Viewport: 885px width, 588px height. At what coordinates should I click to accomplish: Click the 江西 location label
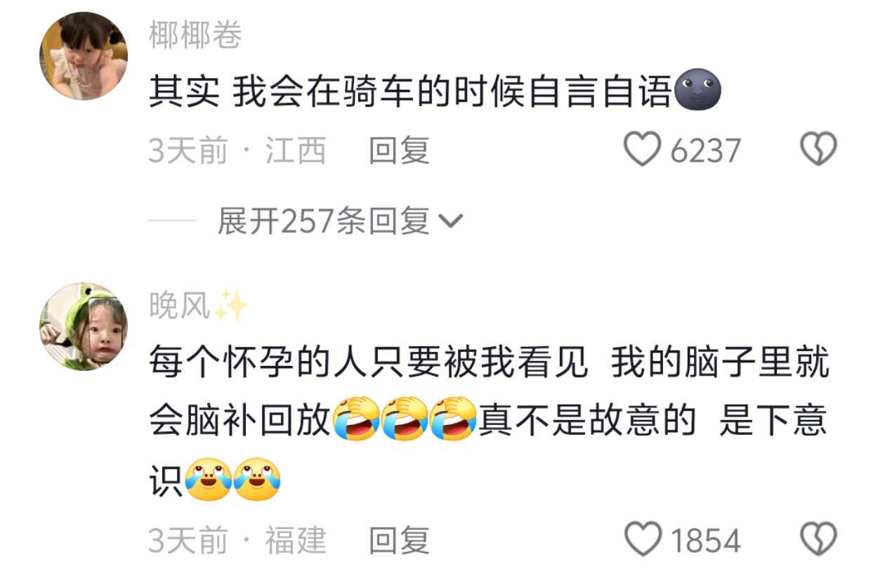[296, 150]
